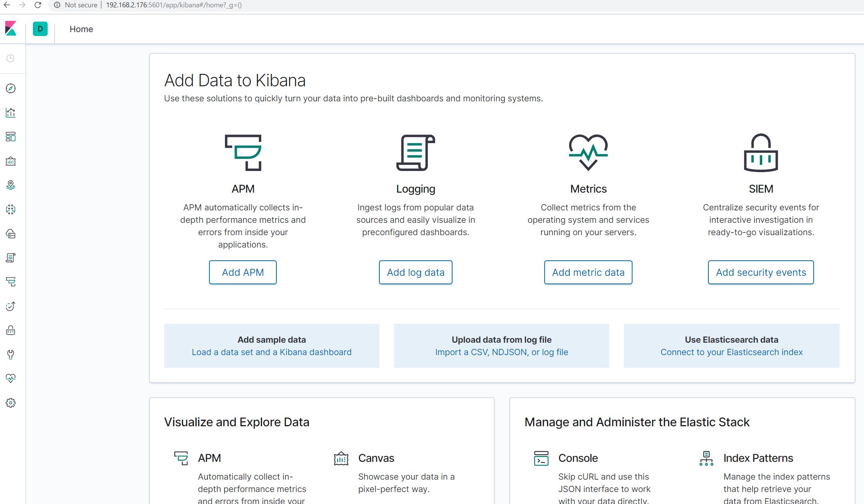This screenshot has height=504, width=864.
Task: Click the Kibana logo
Action: tap(11, 29)
